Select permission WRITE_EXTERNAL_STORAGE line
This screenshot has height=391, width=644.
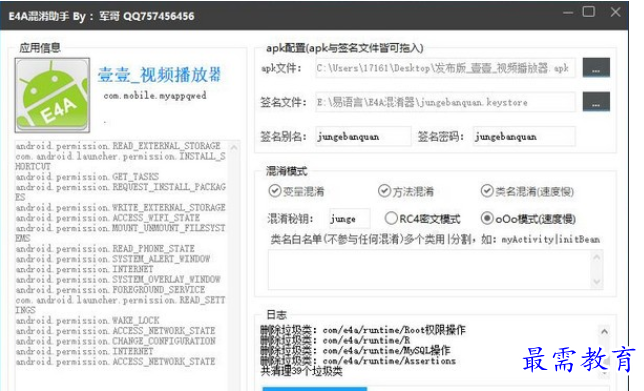(x=121, y=208)
